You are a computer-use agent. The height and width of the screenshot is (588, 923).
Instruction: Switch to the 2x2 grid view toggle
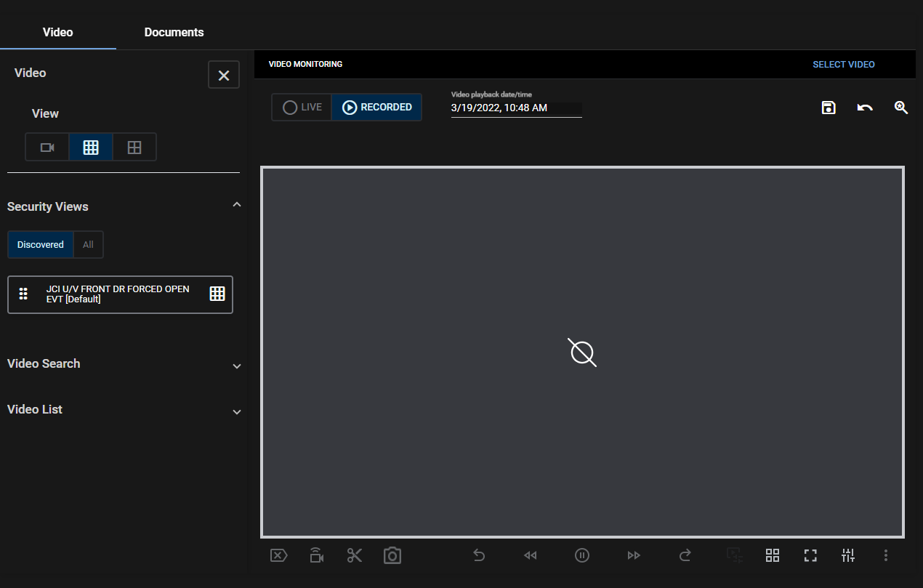[x=134, y=148]
